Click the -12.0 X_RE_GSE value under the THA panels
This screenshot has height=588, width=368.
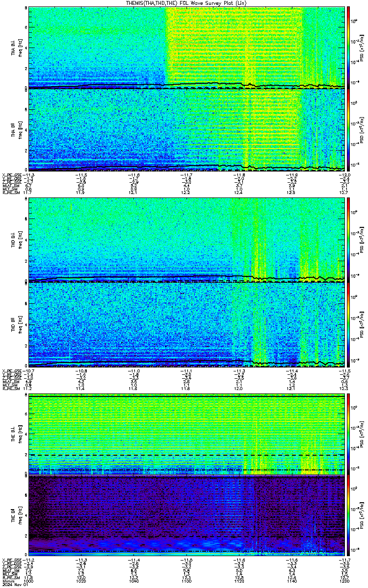344,174
